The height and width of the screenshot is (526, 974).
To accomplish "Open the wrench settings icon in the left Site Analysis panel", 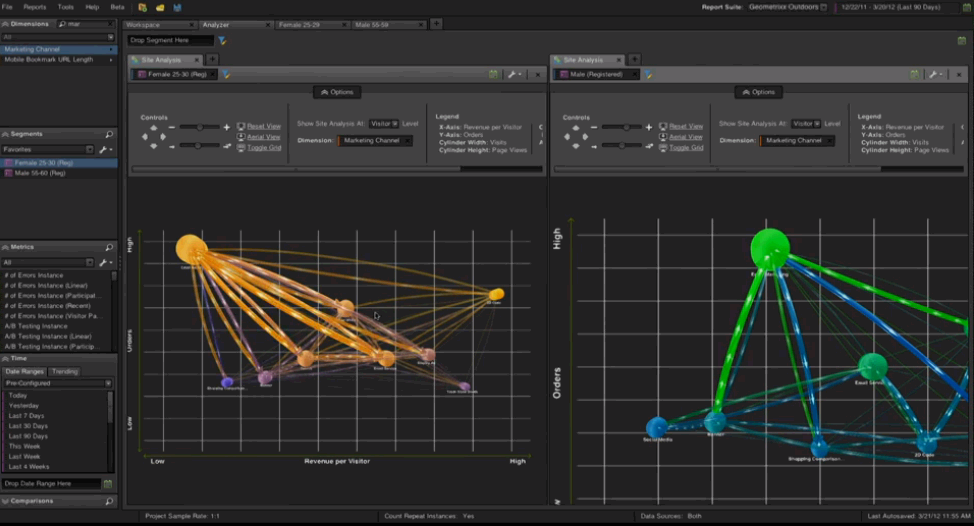I will 511,74.
